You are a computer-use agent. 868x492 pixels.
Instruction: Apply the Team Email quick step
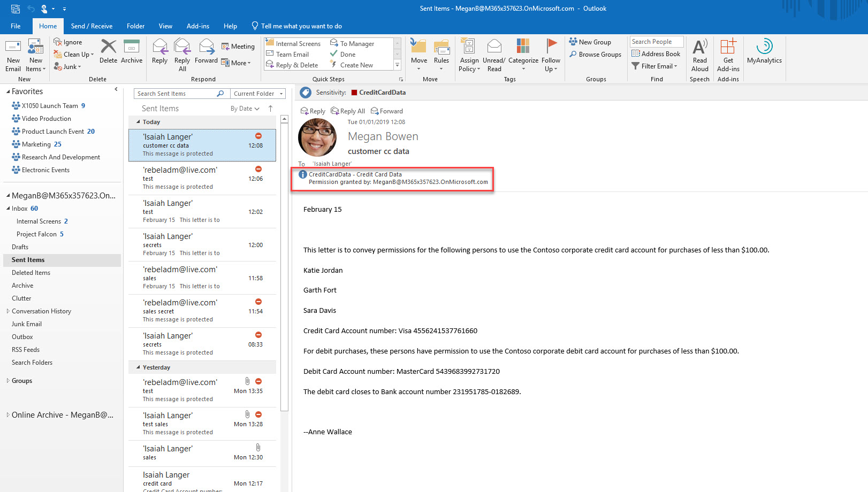[287, 55]
